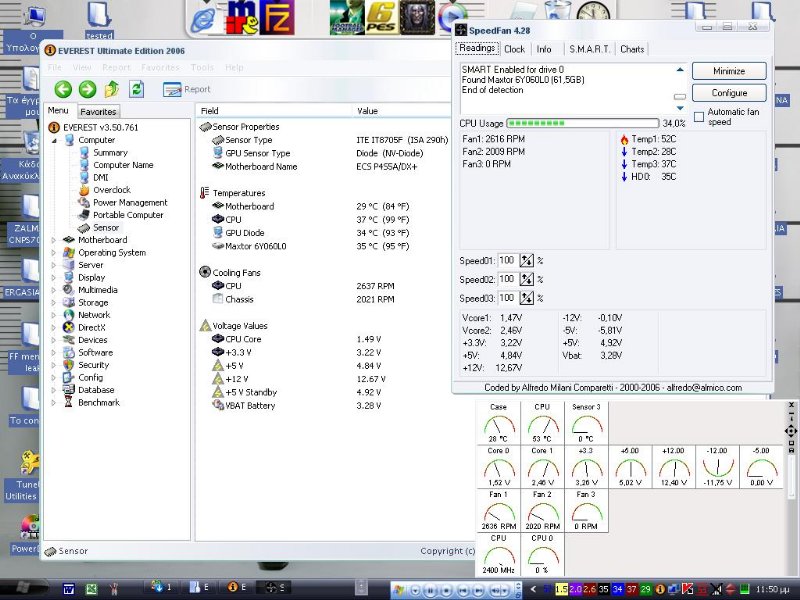Select the Config icon in EVEREST tree

pyautogui.click(x=68, y=378)
